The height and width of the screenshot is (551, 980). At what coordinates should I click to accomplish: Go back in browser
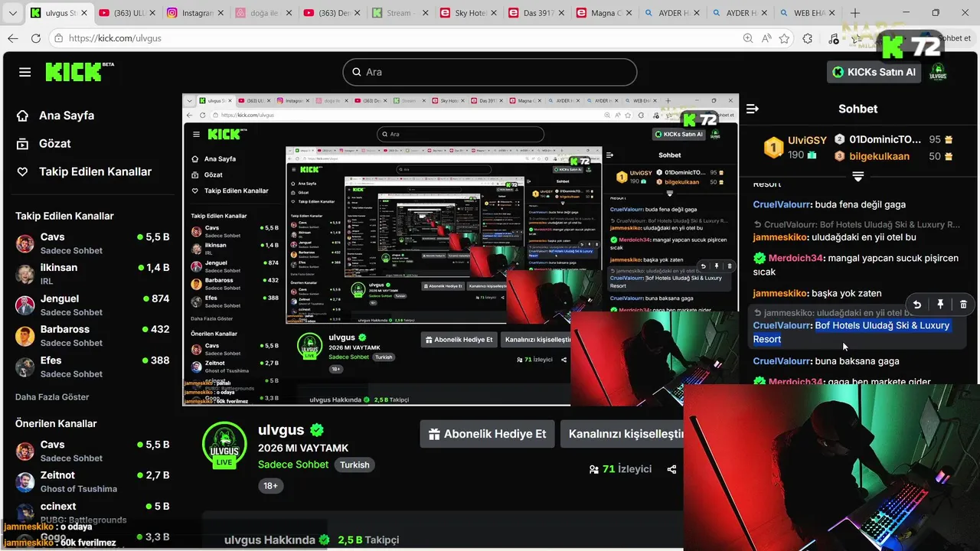pyautogui.click(x=13, y=38)
